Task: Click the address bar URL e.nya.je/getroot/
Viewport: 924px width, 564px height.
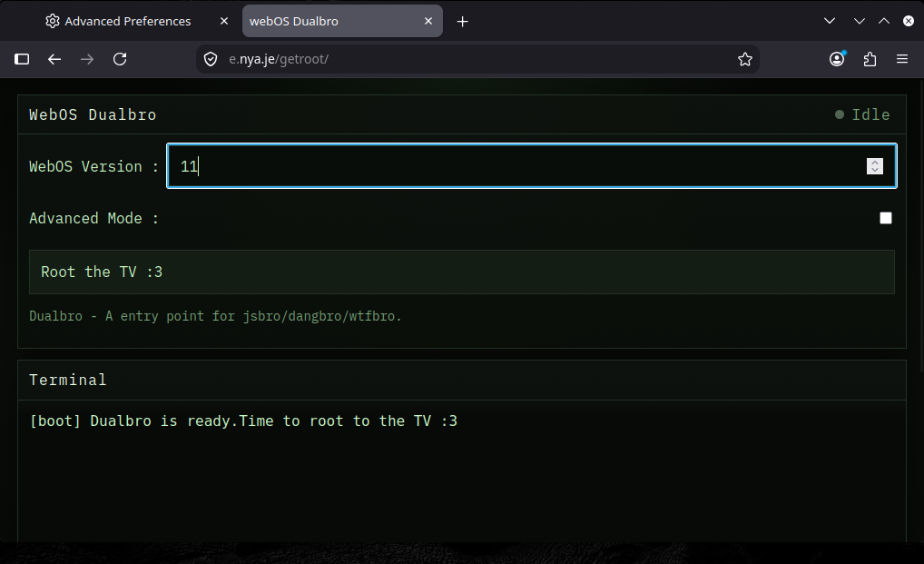Action: [x=279, y=59]
